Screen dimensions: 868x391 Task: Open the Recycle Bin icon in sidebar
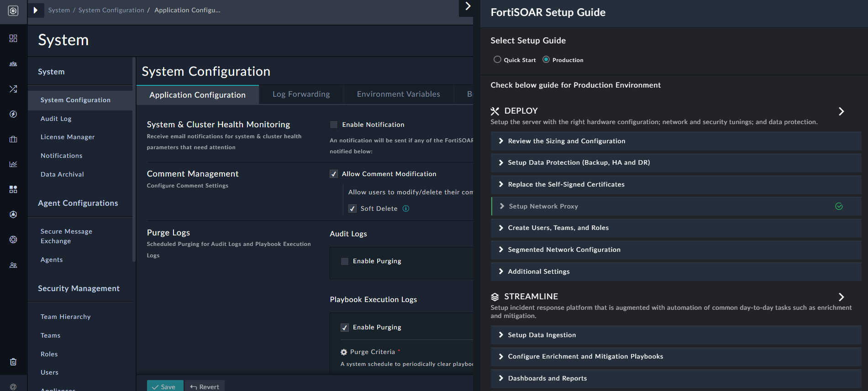tap(13, 362)
